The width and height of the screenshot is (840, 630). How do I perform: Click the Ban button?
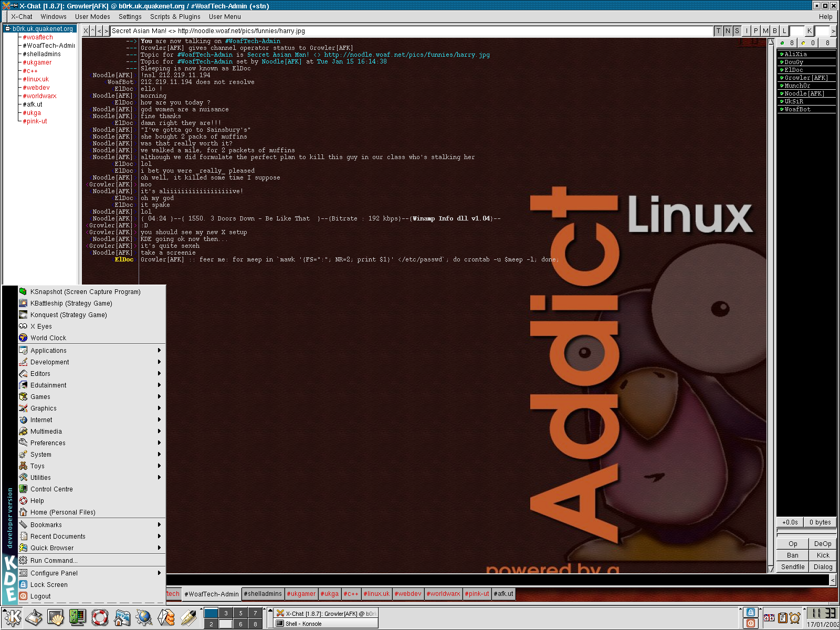[x=793, y=555]
